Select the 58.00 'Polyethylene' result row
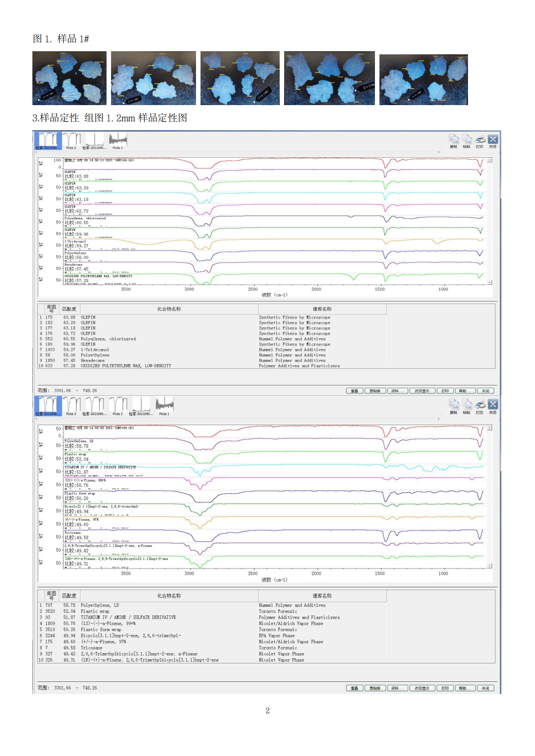 coord(211,355)
